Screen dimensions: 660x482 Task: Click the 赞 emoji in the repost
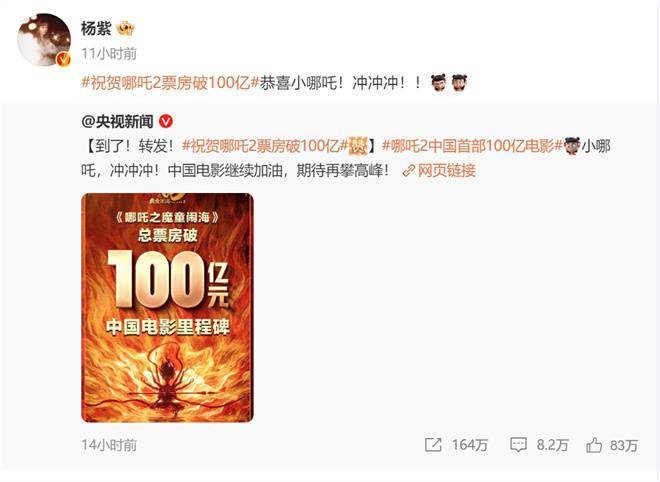tap(358, 146)
